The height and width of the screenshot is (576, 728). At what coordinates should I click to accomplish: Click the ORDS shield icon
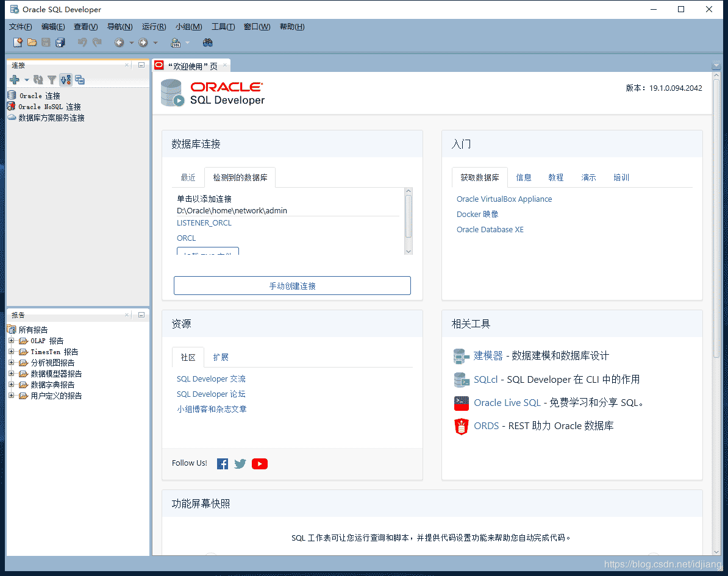(461, 426)
